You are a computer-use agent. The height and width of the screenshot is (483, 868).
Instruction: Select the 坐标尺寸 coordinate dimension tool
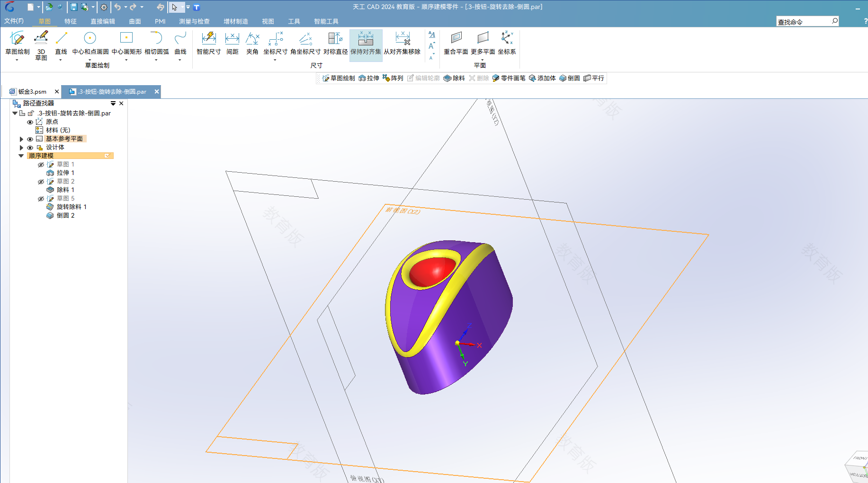[x=275, y=44]
